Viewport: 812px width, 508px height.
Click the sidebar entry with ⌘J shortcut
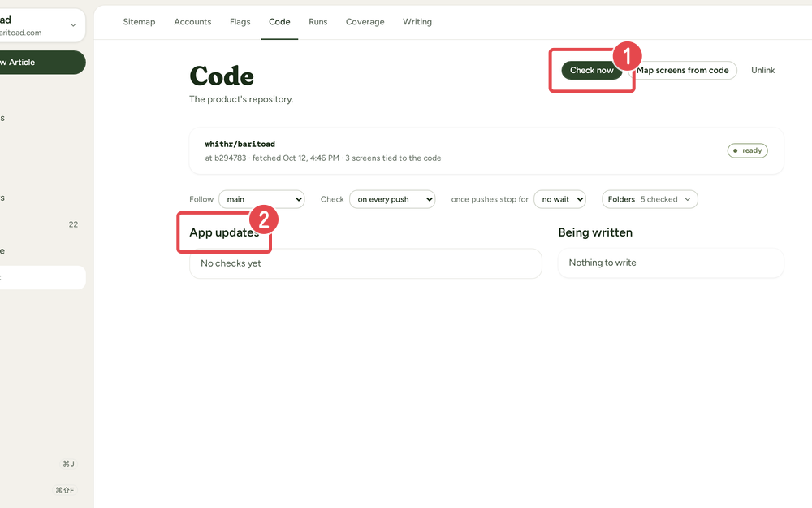pos(41,463)
